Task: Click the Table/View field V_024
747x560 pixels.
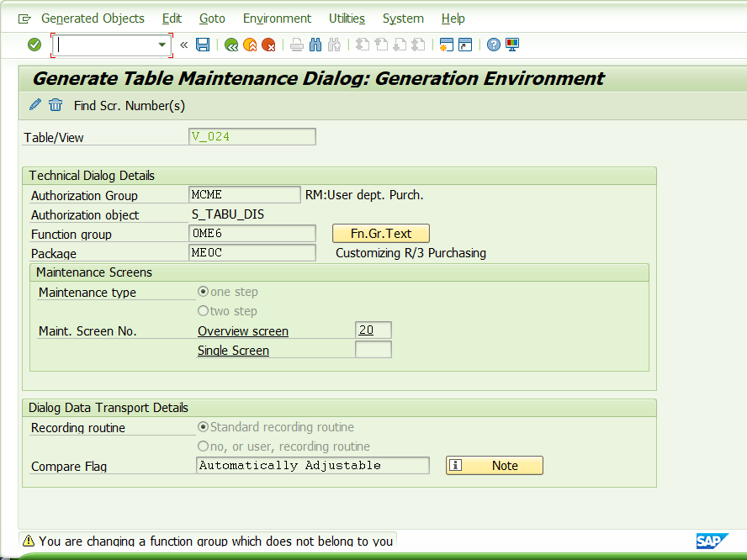Action: [x=252, y=137]
